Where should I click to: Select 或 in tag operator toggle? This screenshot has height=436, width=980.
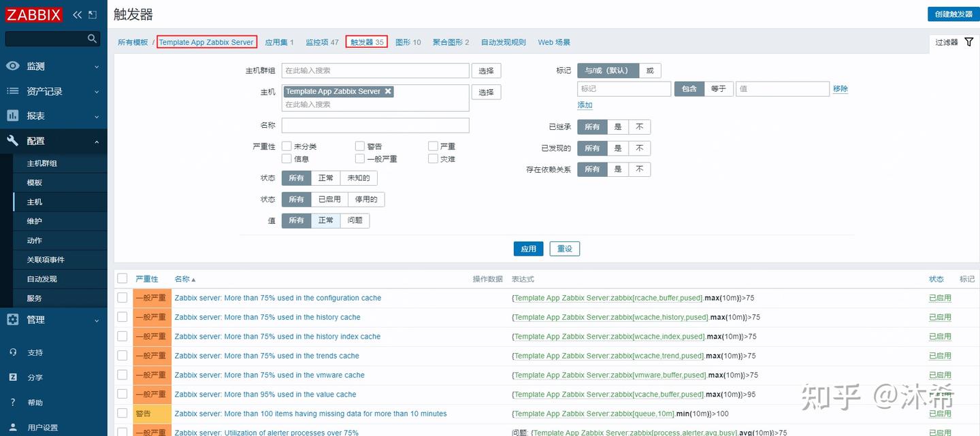point(650,70)
